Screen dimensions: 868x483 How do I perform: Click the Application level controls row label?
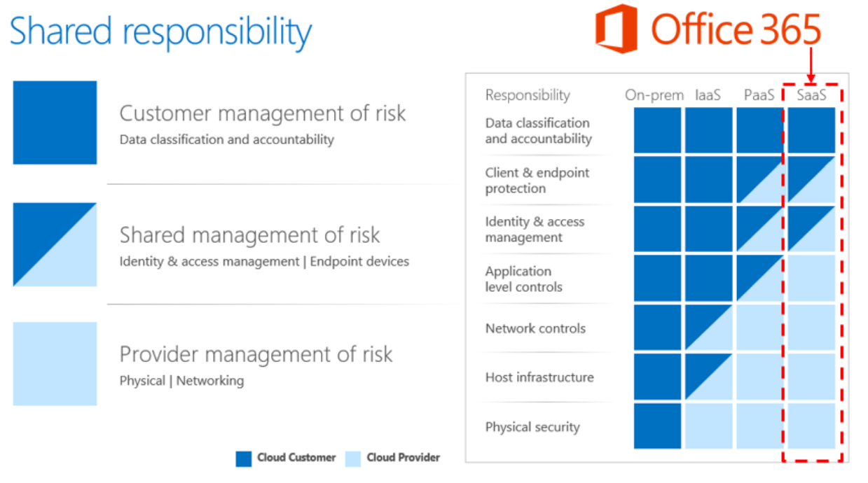(x=523, y=279)
